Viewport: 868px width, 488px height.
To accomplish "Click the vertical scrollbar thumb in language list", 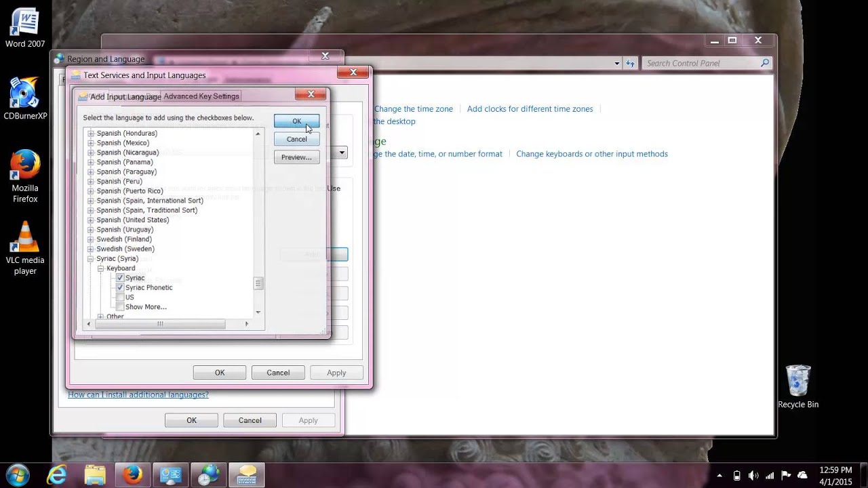I will click(258, 284).
